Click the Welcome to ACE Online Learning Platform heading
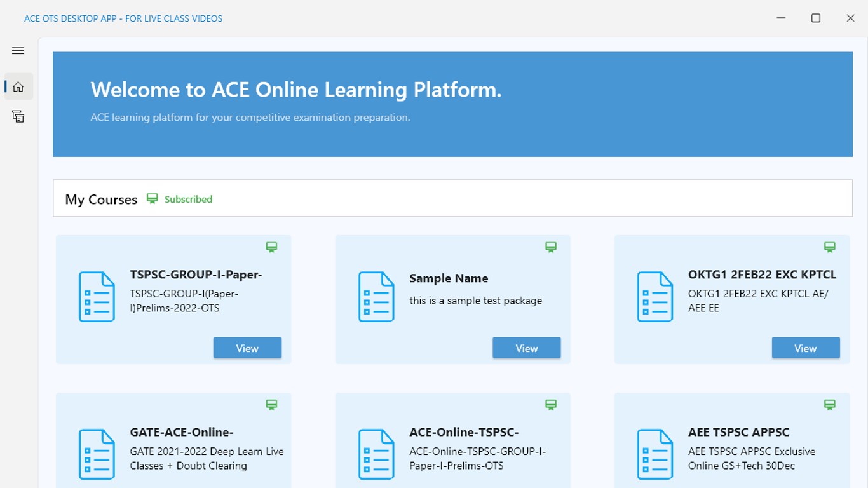 pyautogui.click(x=296, y=90)
